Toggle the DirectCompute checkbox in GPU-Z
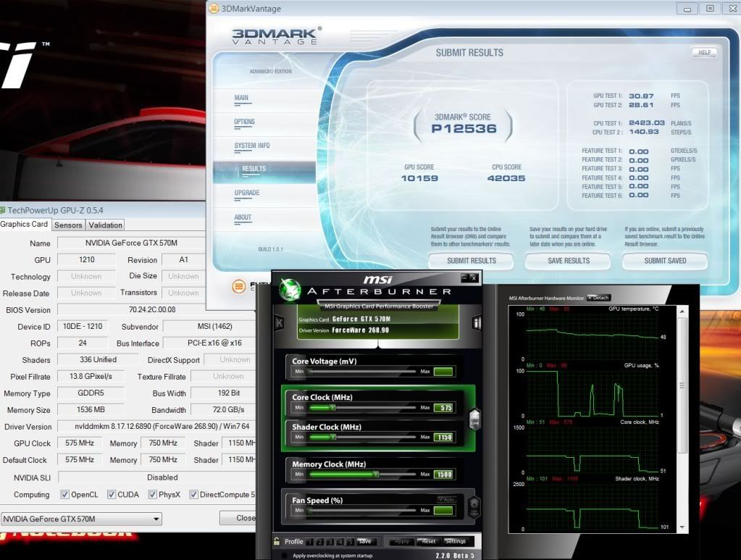The height and width of the screenshot is (560, 741). click(x=193, y=495)
